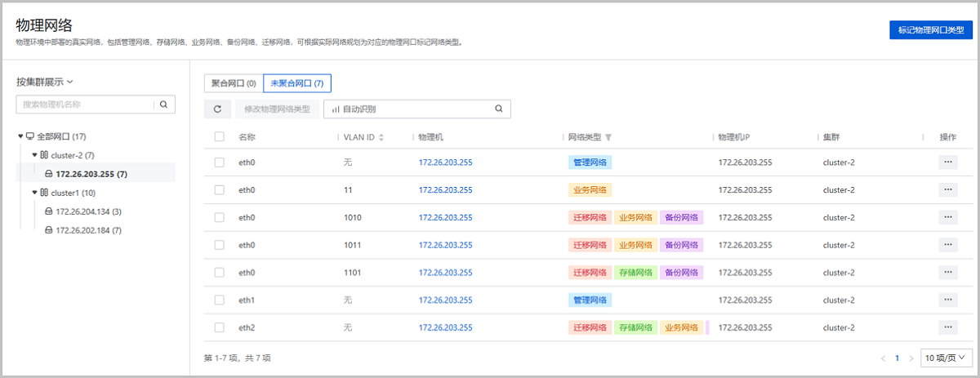Sort by VLAN ID column arrows
The width and height of the screenshot is (980, 378).
coord(381,137)
